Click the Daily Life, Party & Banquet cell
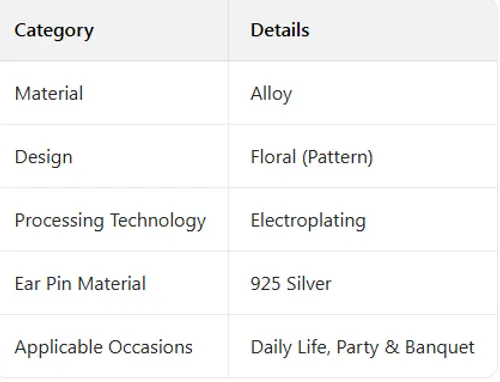This screenshot has height=382, width=500. (363, 347)
